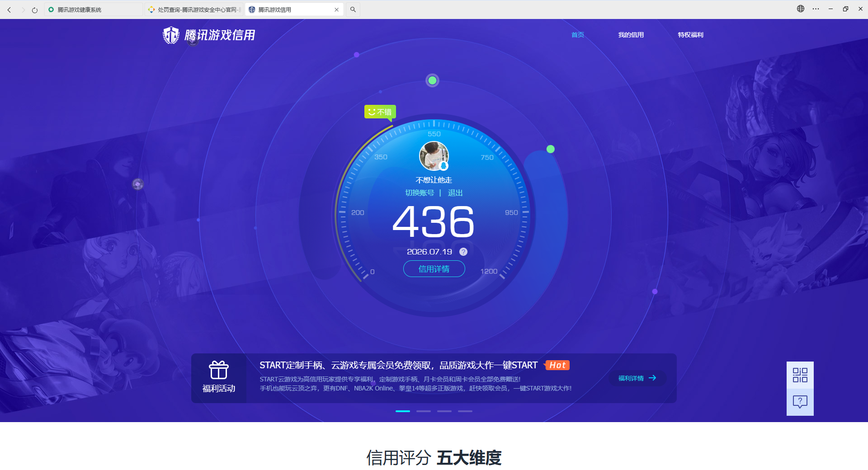Viewport: 868px width, 470px height.
Task: Minimize the browser window
Action: pos(830,9)
